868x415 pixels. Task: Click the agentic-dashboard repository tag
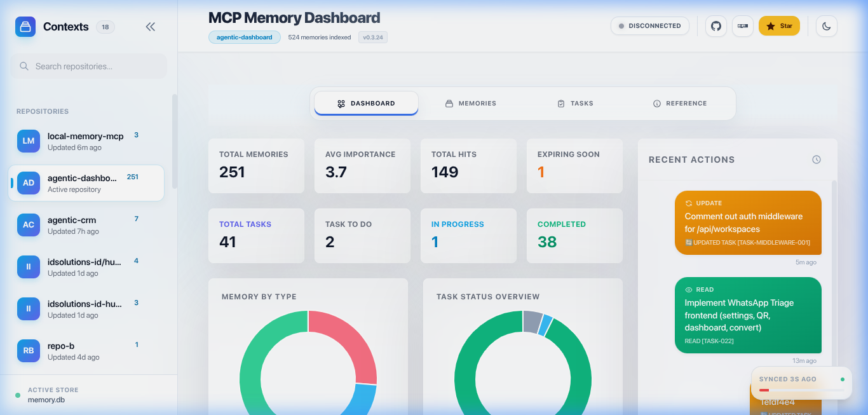(245, 37)
